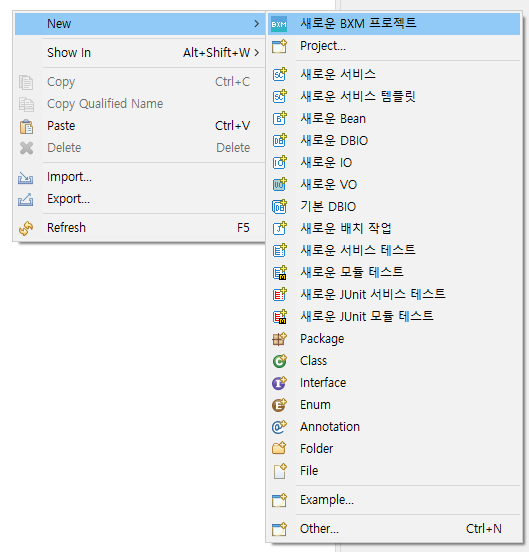
Task: Select Export... from the context menu
Action: point(140,199)
